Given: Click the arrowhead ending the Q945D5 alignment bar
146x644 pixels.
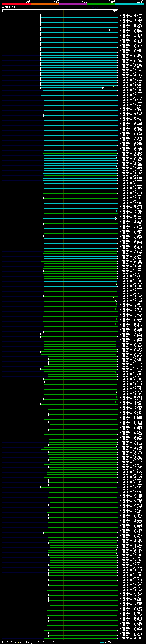Looking at the screenshot, I should (x=103, y=88).
